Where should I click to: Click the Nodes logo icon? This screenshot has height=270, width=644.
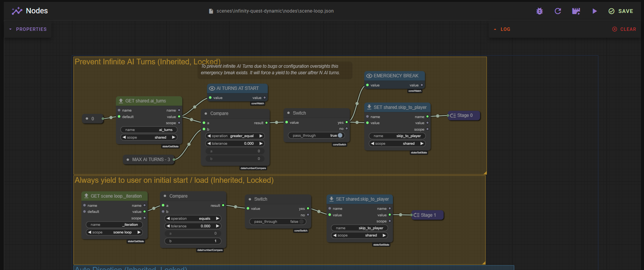[17, 11]
